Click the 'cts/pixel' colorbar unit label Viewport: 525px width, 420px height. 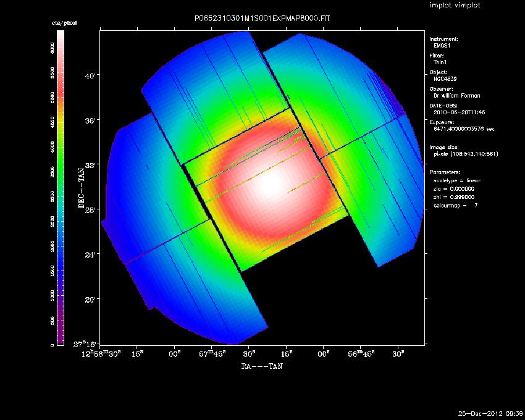click(64, 23)
